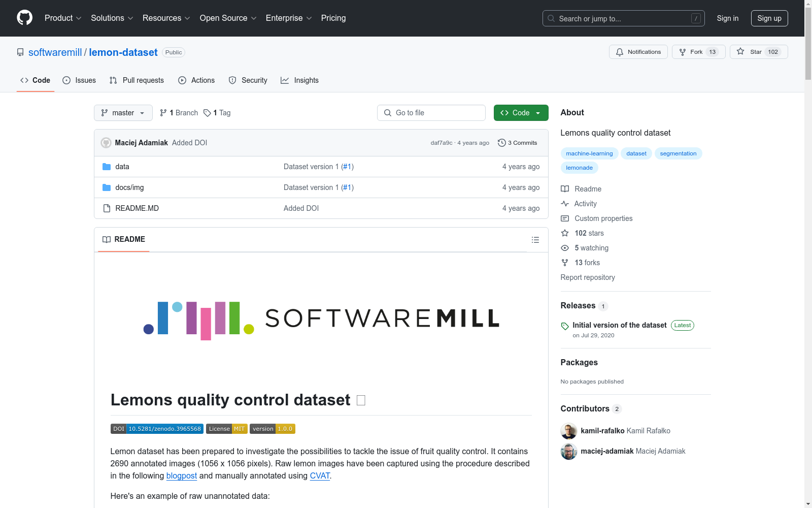This screenshot has width=812, height=508.
Task: Click the README outline list icon
Action: 535,240
